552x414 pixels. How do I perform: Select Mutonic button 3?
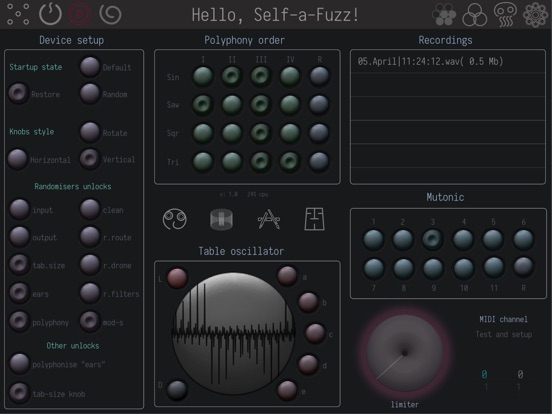point(433,239)
